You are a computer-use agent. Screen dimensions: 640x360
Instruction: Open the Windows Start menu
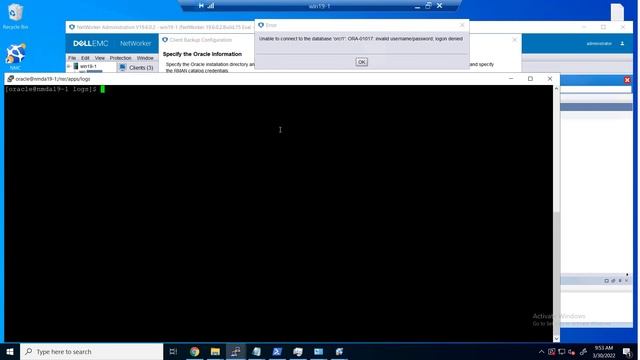10,351
